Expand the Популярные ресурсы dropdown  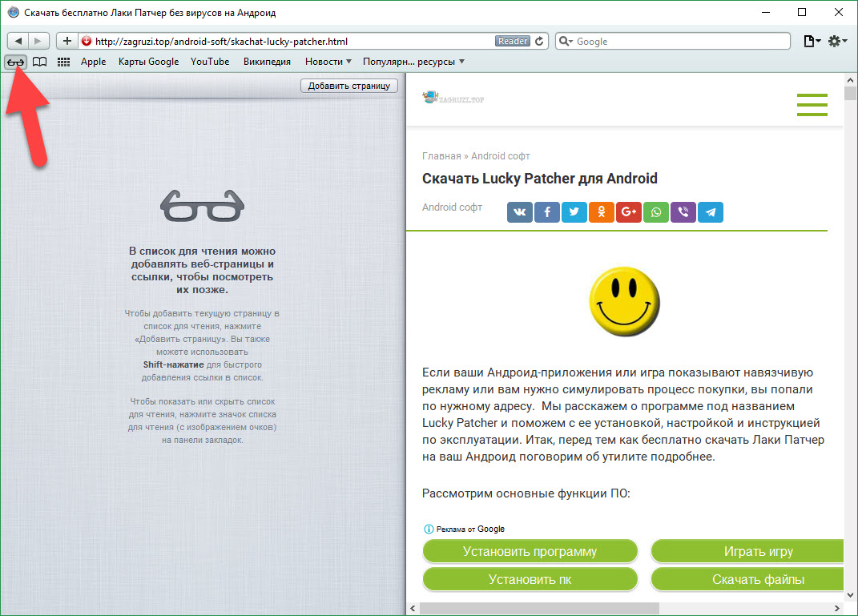pos(413,62)
